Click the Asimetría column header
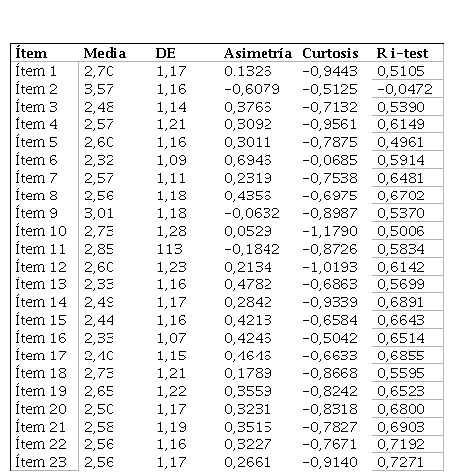Screen dimensions: 454x476 (x=258, y=53)
